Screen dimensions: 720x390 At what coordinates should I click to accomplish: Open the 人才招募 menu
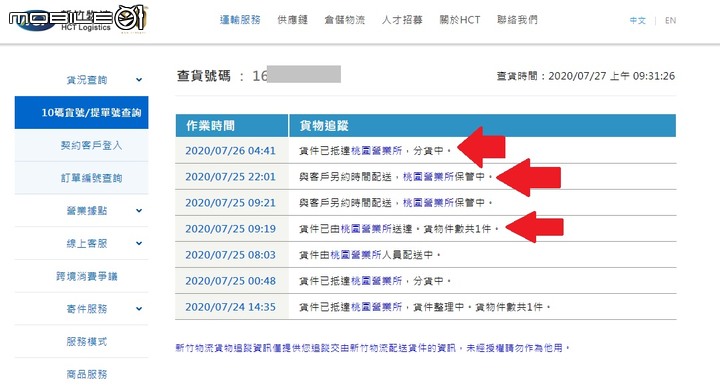[402, 20]
